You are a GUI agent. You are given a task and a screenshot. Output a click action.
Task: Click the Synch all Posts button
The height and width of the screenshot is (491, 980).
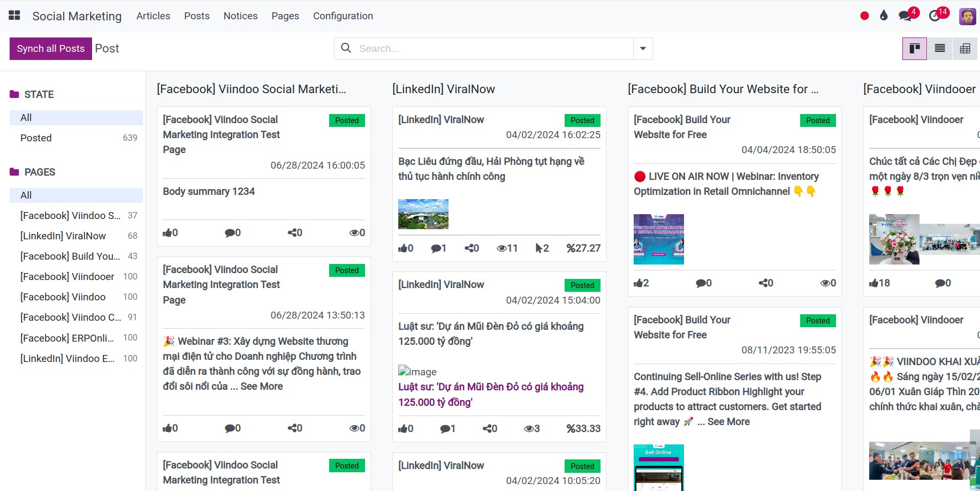[x=51, y=49]
